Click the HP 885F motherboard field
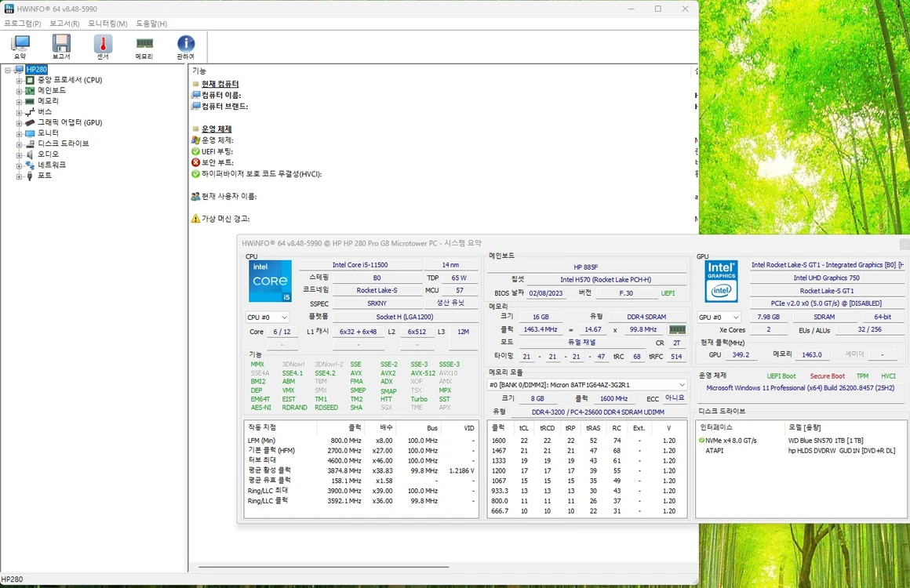910x588 pixels. (586, 267)
